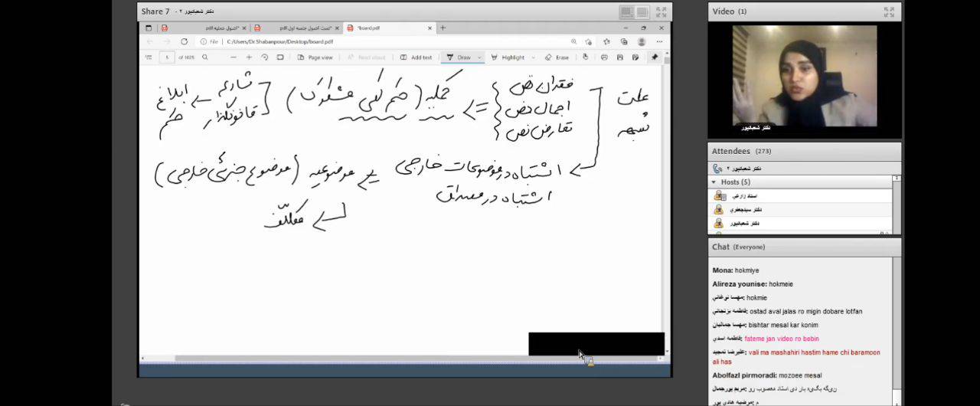
Task: Click the chat scrollbar
Action: coord(897,331)
